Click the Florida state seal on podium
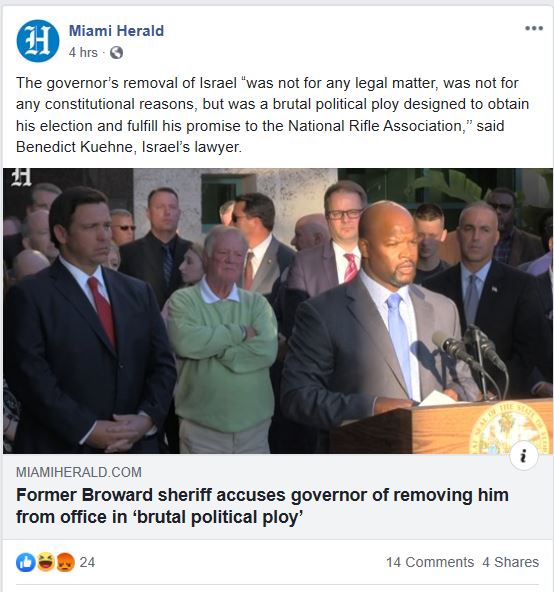Viewport: 554px width, 592px height. tap(509, 428)
